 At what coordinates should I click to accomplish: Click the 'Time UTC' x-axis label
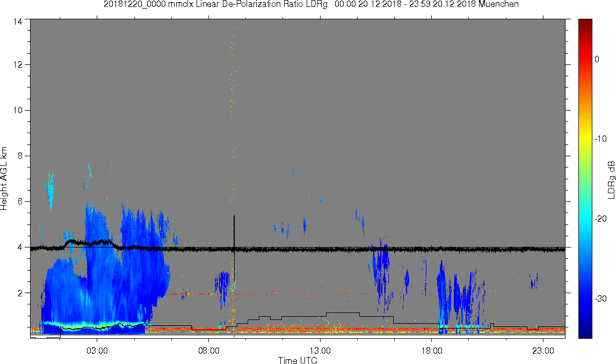(x=298, y=360)
